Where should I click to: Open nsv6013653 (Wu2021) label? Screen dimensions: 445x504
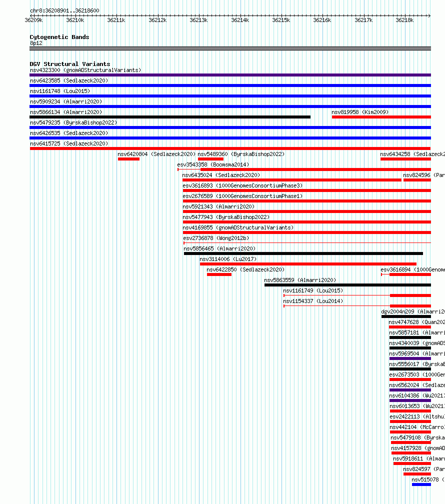click(417, 406)
